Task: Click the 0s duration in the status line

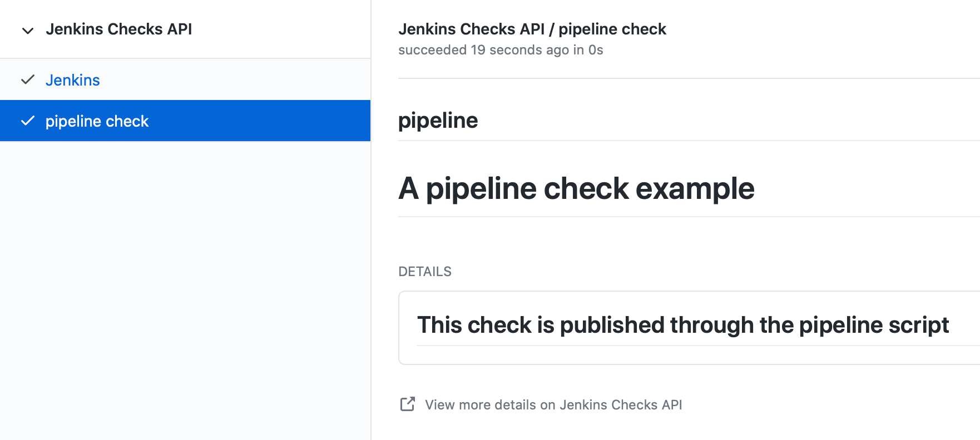Action: pos(596,50)
